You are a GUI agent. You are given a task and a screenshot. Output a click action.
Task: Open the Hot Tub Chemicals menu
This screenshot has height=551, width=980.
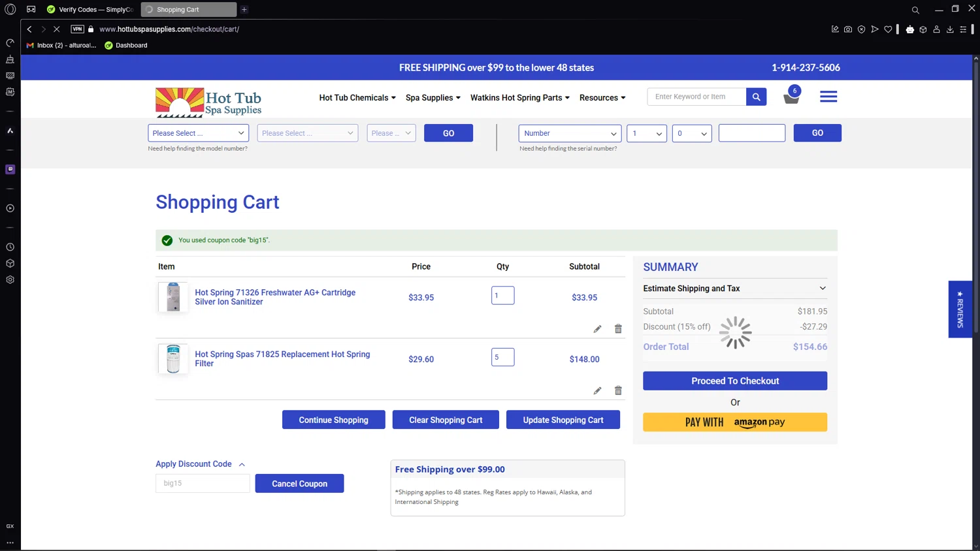357,98
